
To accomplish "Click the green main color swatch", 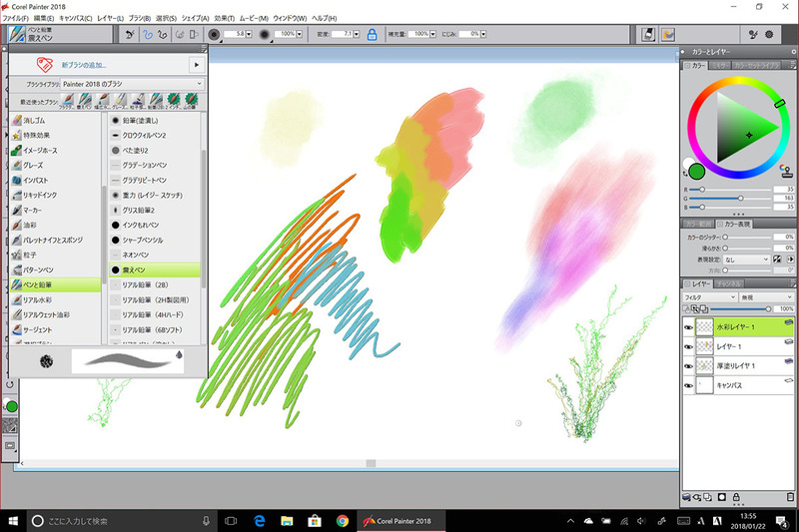I will (696, 172).
